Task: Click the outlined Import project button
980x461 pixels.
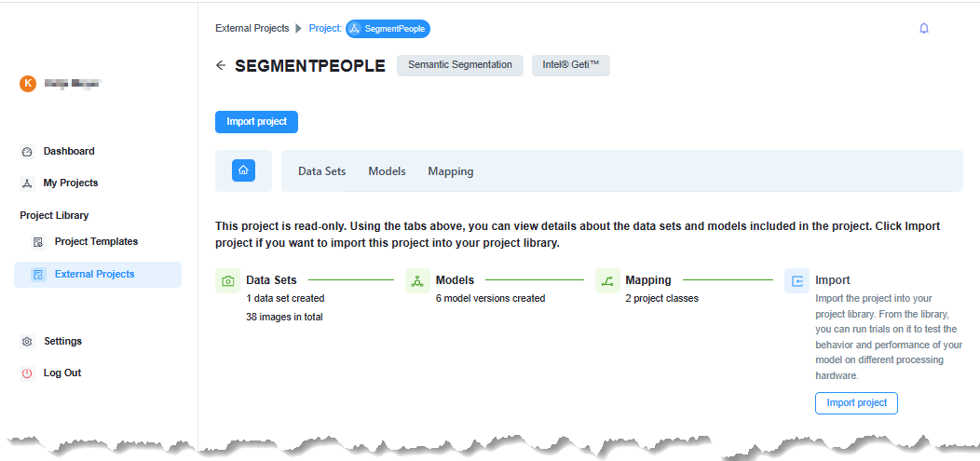Action: pyautogui.click(x=856, y=403)
